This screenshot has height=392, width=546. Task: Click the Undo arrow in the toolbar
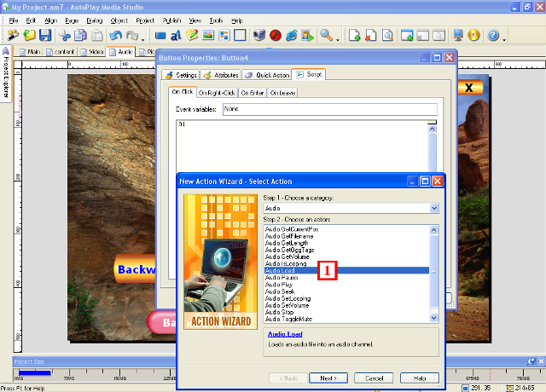point(116,36)
